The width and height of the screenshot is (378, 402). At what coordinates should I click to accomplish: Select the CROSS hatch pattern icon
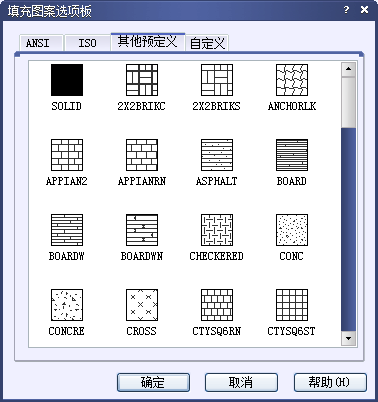(142, 305)
